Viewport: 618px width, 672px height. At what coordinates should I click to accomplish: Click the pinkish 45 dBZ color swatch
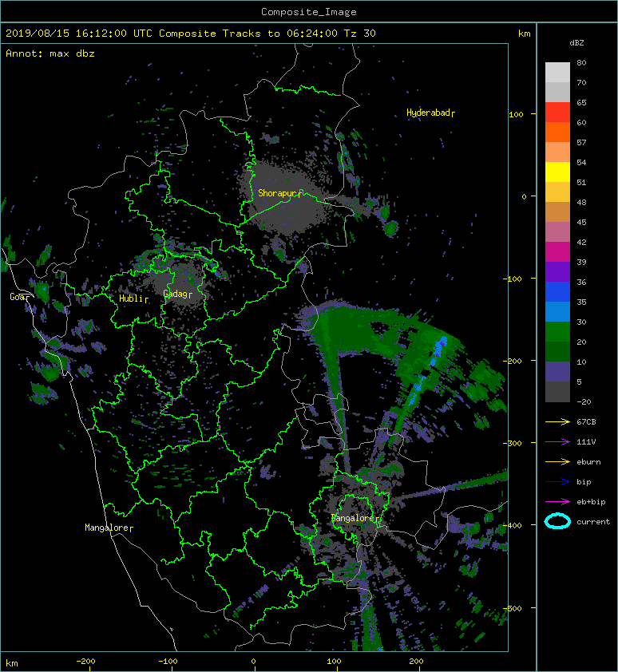coord(557,231)
